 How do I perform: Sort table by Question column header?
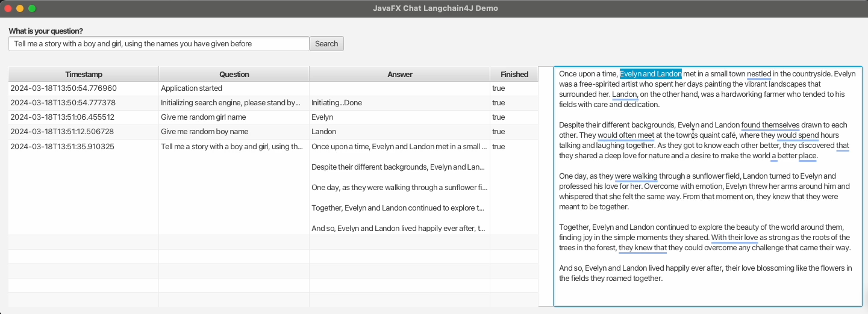pyautogui.click(x=234, y=74)
